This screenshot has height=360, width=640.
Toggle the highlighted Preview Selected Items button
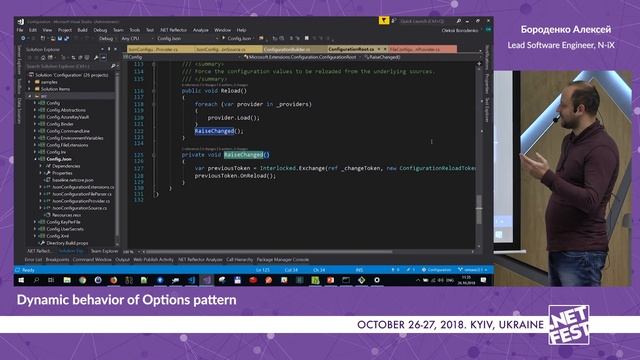tap(104, 58)
